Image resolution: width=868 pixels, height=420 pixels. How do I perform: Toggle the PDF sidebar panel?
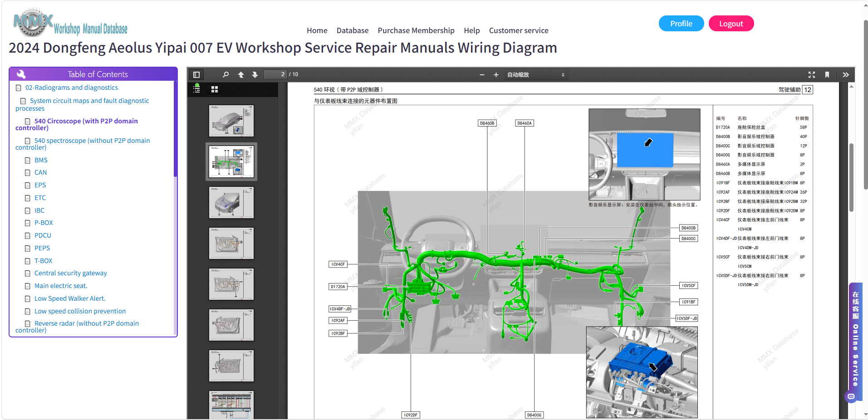click(x=196, y=74)
